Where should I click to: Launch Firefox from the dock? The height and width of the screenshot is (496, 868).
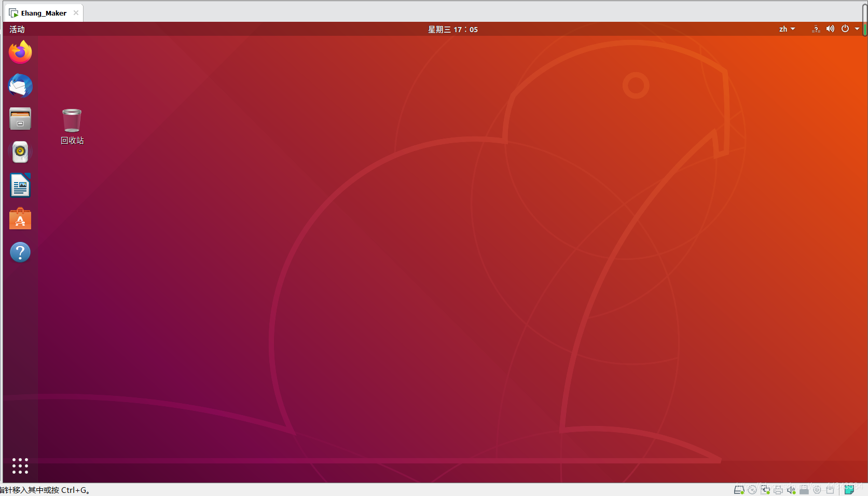tap(20, 52)
